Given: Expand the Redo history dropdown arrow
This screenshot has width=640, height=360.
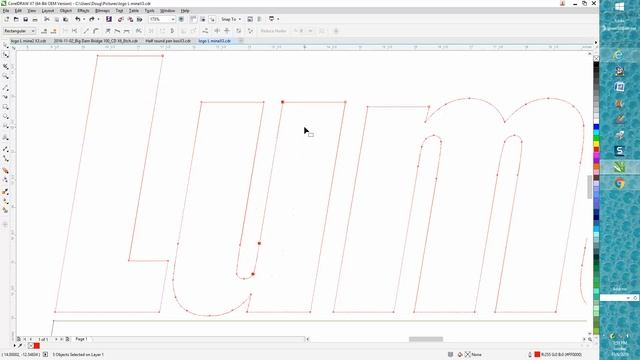Looking at the screenshot, I should coord(98,19).
